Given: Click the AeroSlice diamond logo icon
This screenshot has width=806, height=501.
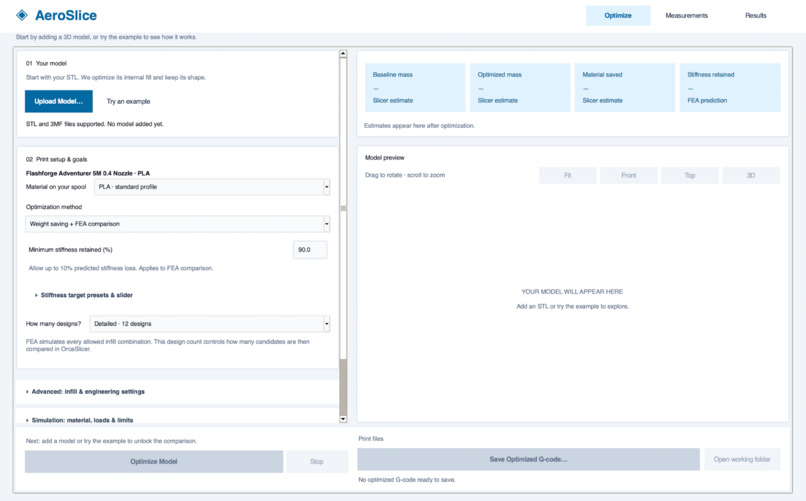Looking at the screenshot, I should click(22, 15).
